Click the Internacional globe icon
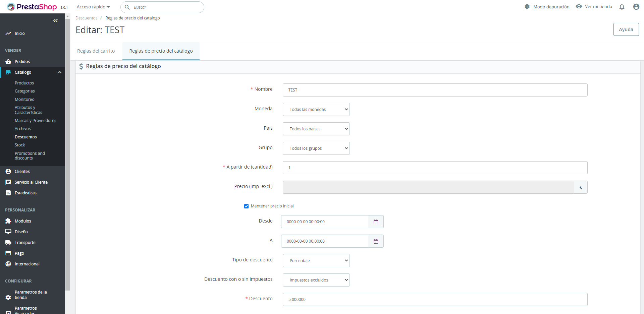 pos(8,264)
